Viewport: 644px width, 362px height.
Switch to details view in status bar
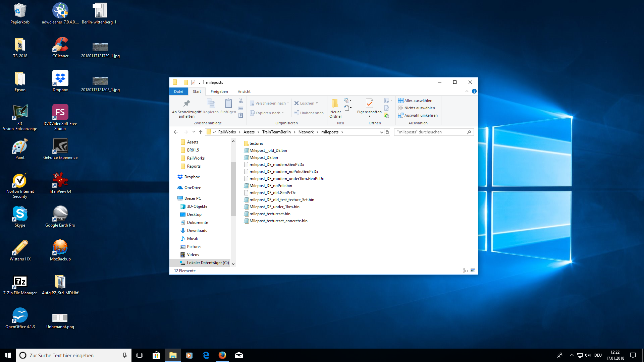[465, 270]
